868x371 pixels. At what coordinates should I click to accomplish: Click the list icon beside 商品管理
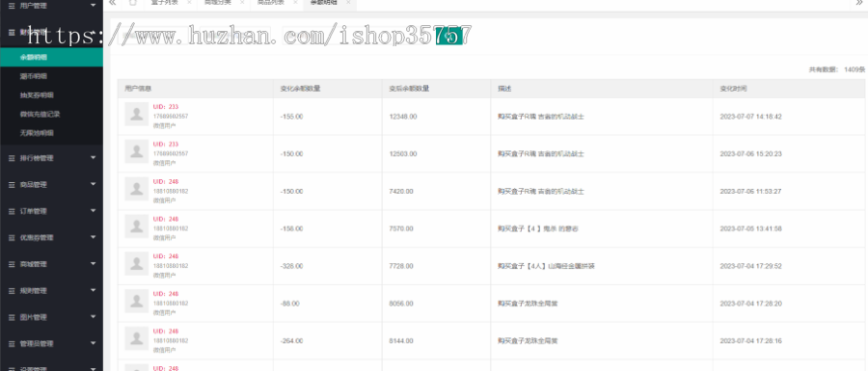12,185
